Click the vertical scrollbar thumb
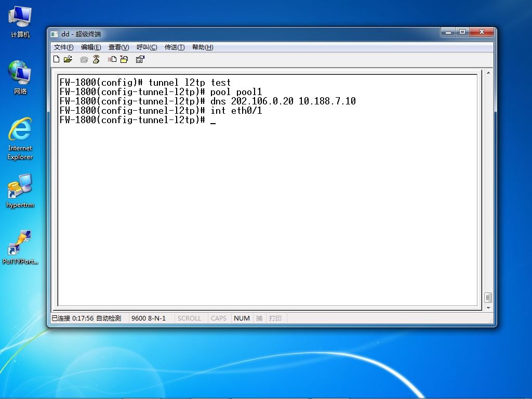Image resolution: width=532 pixels, height=399 pixels. pos(488,298)
